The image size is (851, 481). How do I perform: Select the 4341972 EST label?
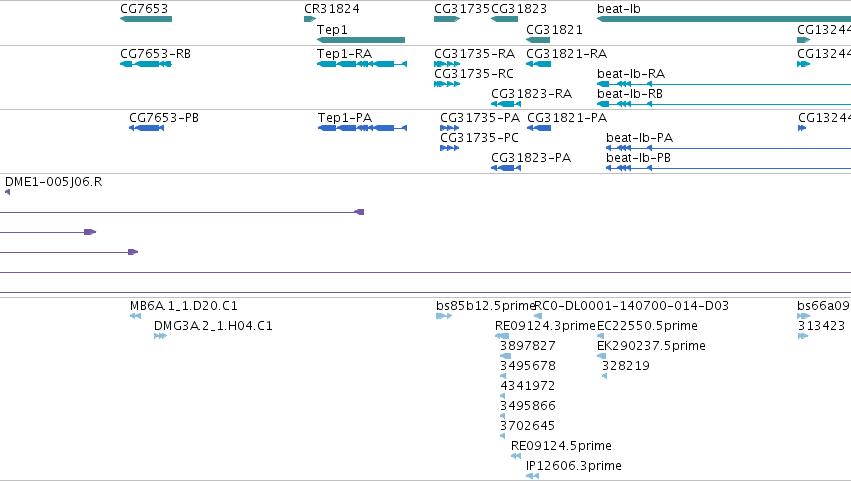(x=528, y=386)
